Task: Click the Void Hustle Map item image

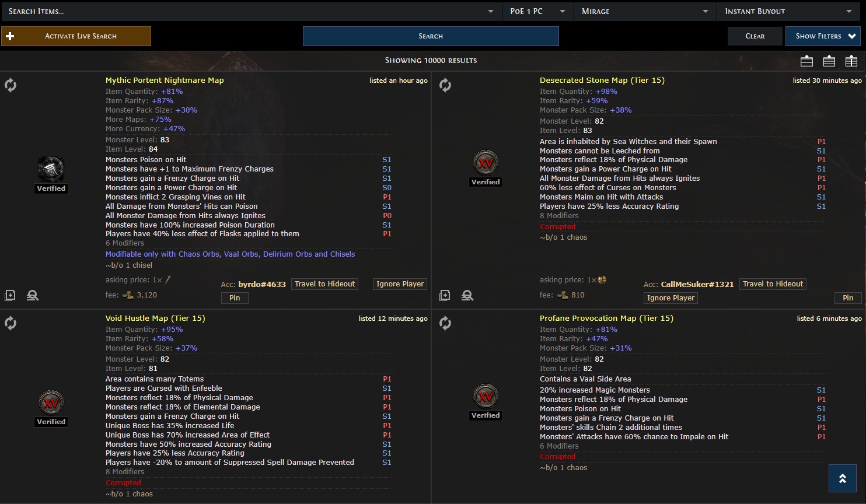Action: click(x=51, y=402)
